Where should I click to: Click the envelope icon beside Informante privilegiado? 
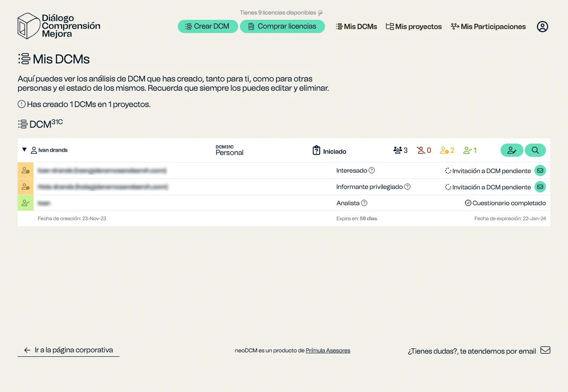click(x=540, y=186)
